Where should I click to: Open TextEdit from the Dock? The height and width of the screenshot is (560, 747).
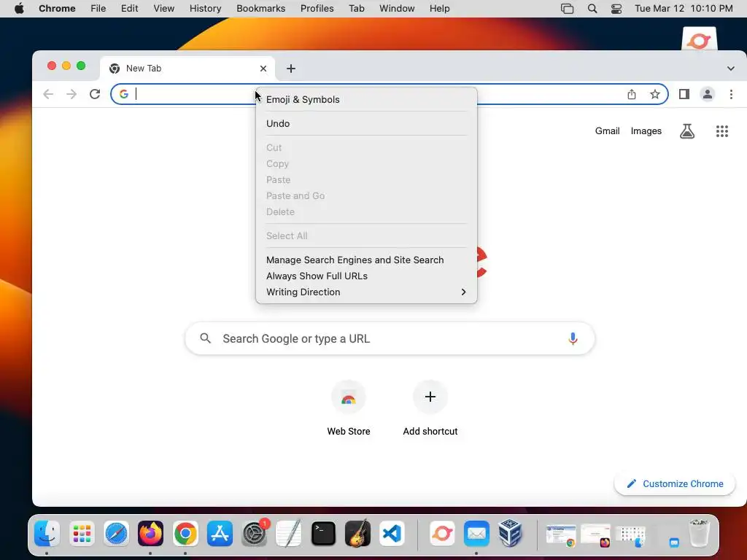(289, 533)
